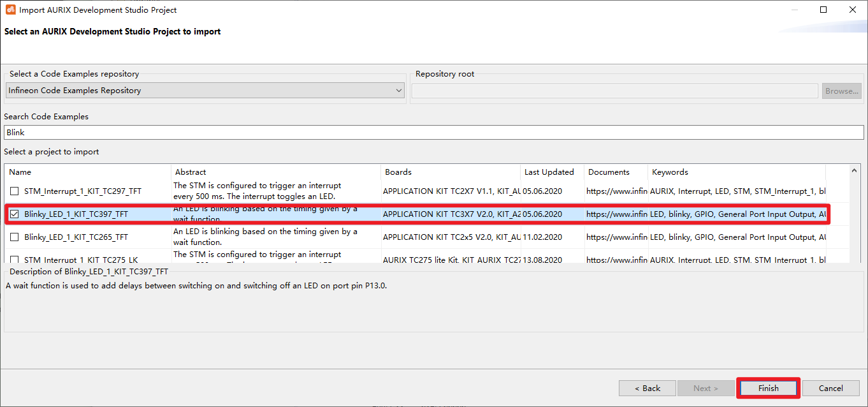Click the description text about port pin P13.0

(x=196, y=286)
